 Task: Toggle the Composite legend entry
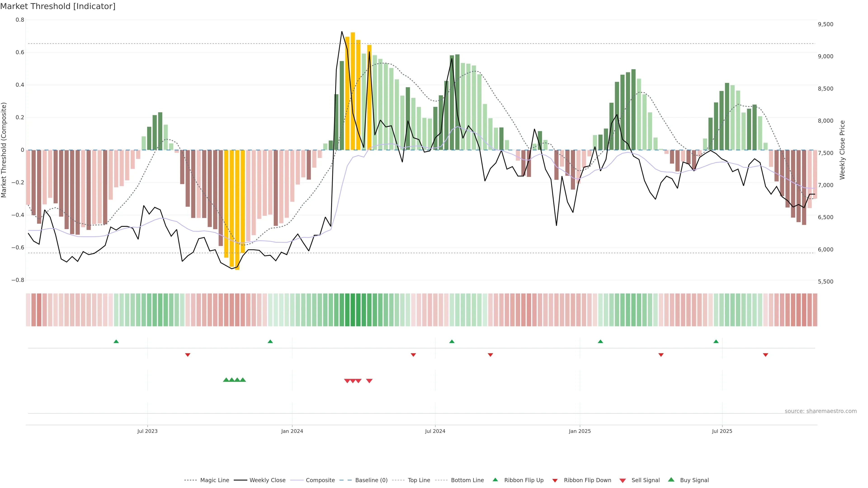tap(320, 480)
